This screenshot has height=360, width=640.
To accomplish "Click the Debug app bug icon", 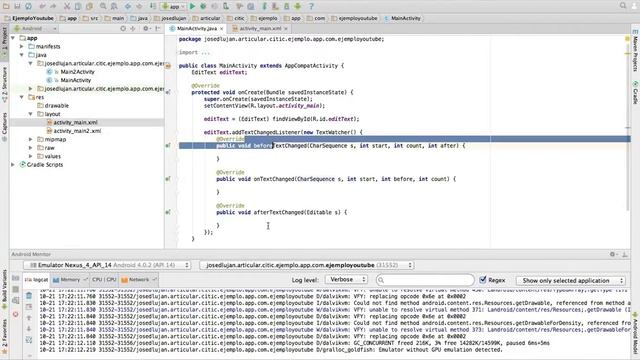I will coord(203,6).
